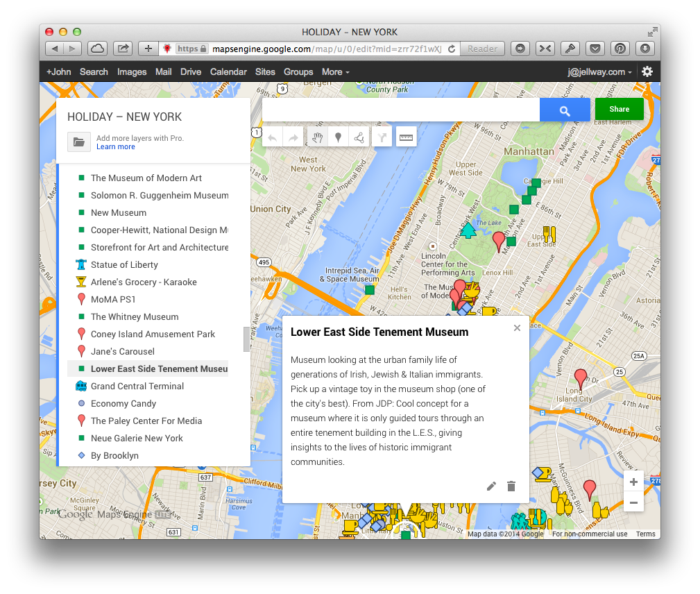Click the cocktail icon for Arlene's Grocery
The width and height of the screenshot is (700, 594).
[x=80, y=282]
